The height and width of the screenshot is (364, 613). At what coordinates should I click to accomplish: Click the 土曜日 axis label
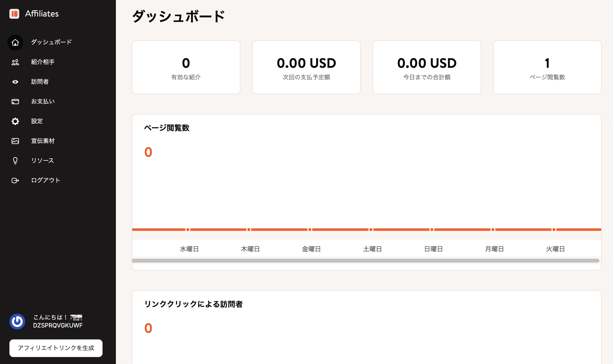(372, 249)
